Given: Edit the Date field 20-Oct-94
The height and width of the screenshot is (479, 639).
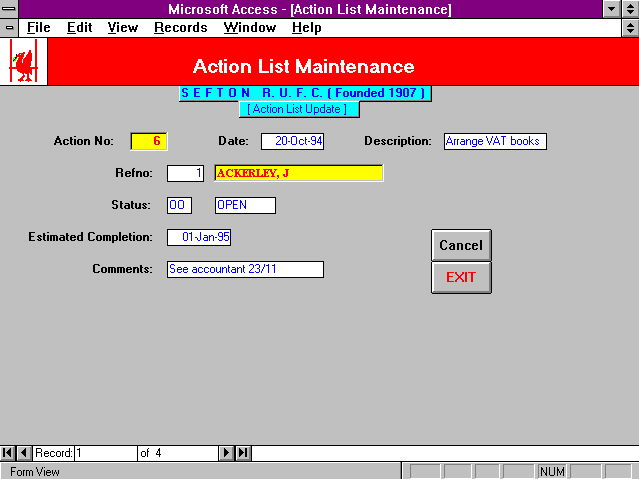Looking at the screenshot, I should [x=293, y=141].
